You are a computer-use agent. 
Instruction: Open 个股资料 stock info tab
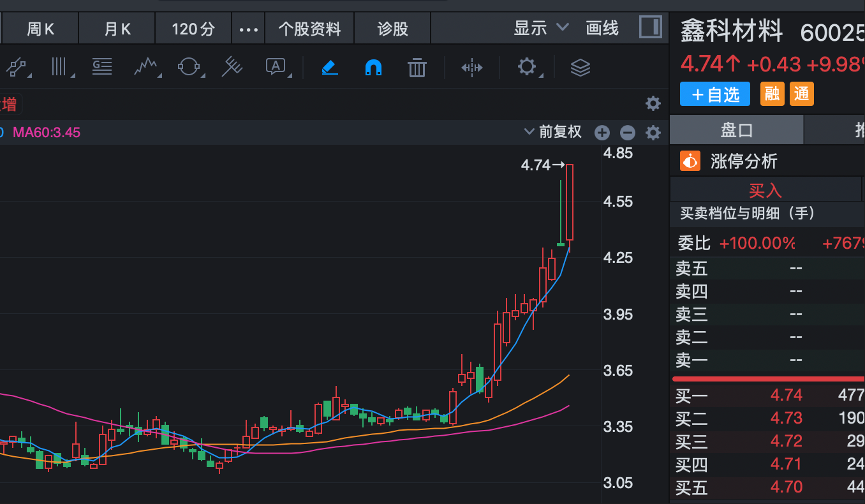pyautogui.click(x=309, y=29)
